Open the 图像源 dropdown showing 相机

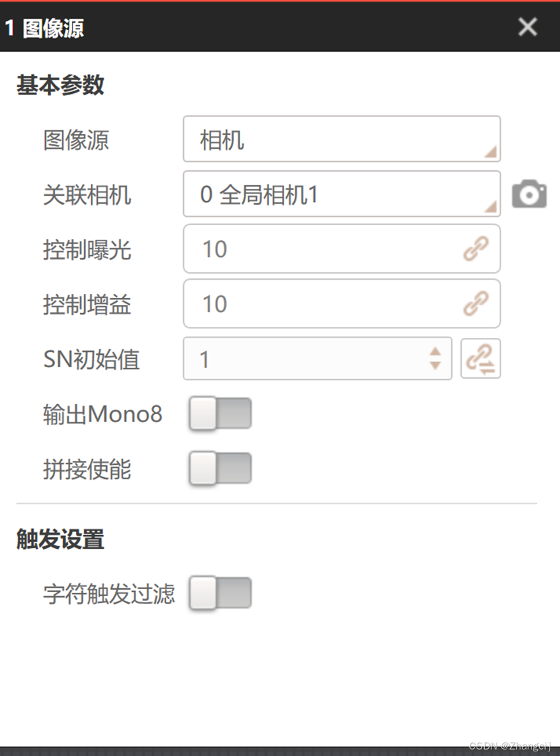(342, 138)
